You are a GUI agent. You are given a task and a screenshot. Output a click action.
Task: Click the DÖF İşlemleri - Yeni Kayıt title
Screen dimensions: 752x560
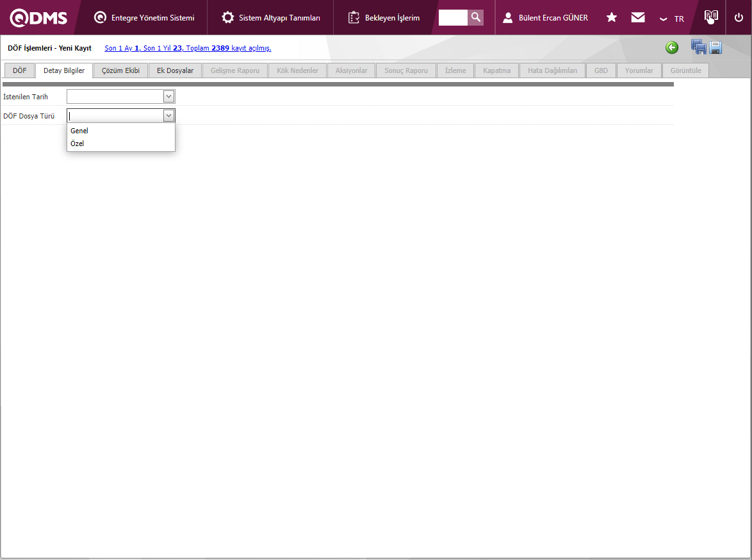pos(49,48)
